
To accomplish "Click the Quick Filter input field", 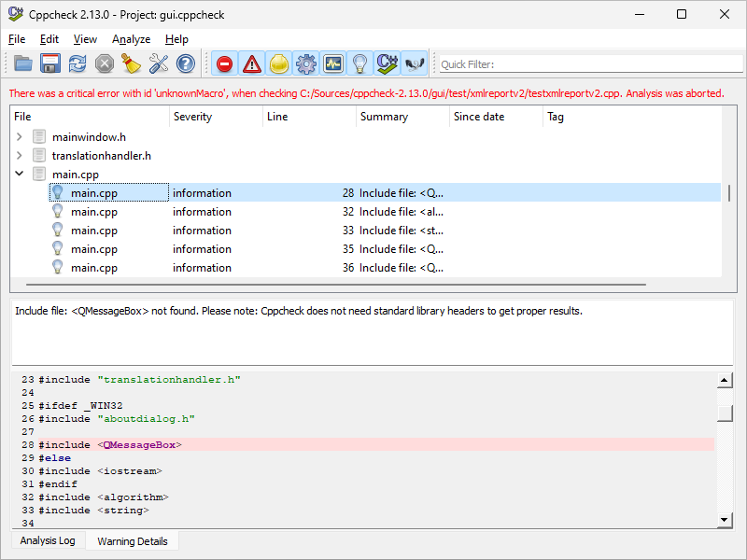I will coord(588,64).
